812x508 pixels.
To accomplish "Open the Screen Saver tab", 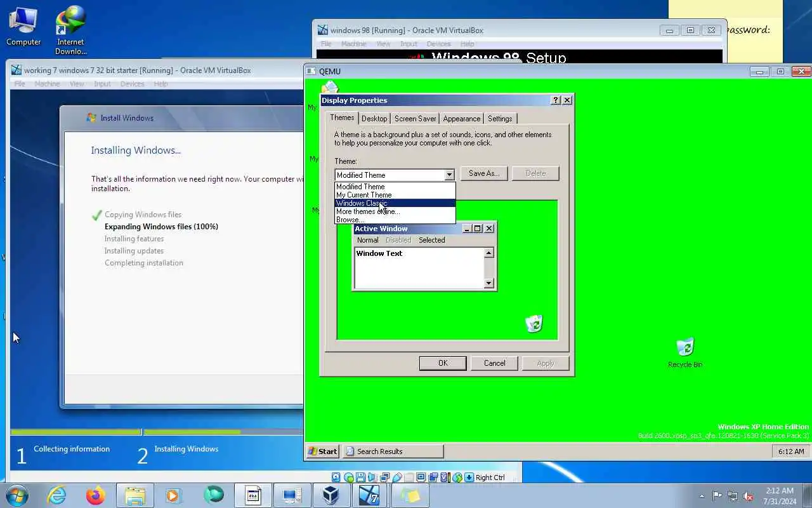I will tap(415, 119).
